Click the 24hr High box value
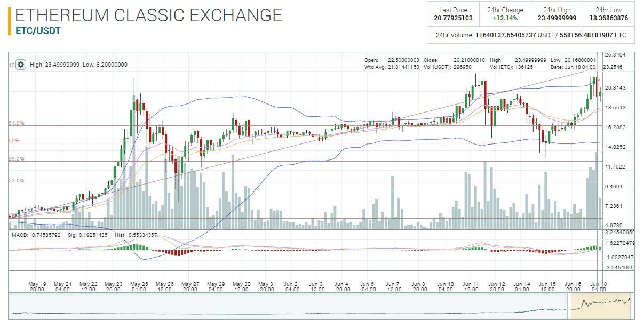 click(x=557, y=18)
